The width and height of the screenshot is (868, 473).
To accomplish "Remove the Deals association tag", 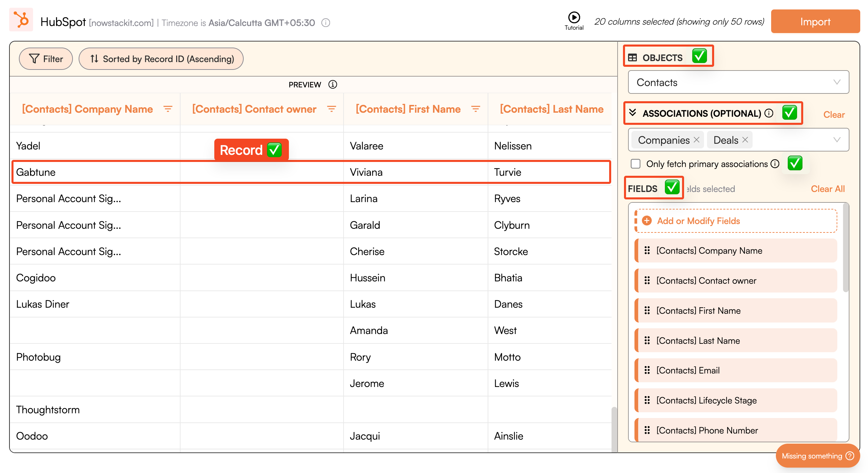I will [x=745, y=140].
